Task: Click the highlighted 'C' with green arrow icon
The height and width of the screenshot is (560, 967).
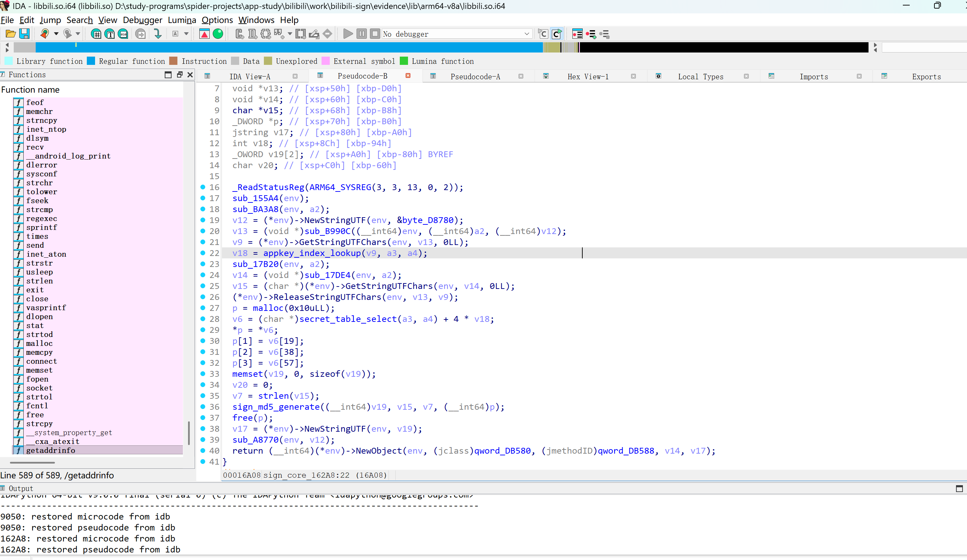Action: click(x=557, y=34)
